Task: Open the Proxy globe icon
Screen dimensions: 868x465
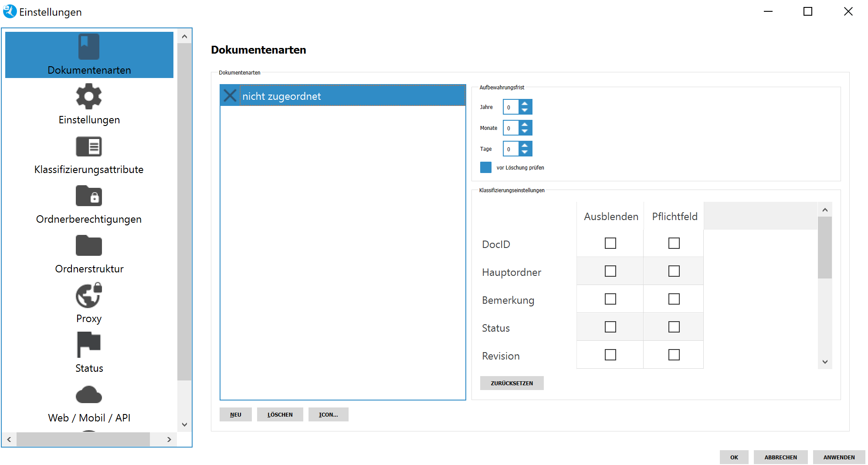Action: tap(88, 295)
